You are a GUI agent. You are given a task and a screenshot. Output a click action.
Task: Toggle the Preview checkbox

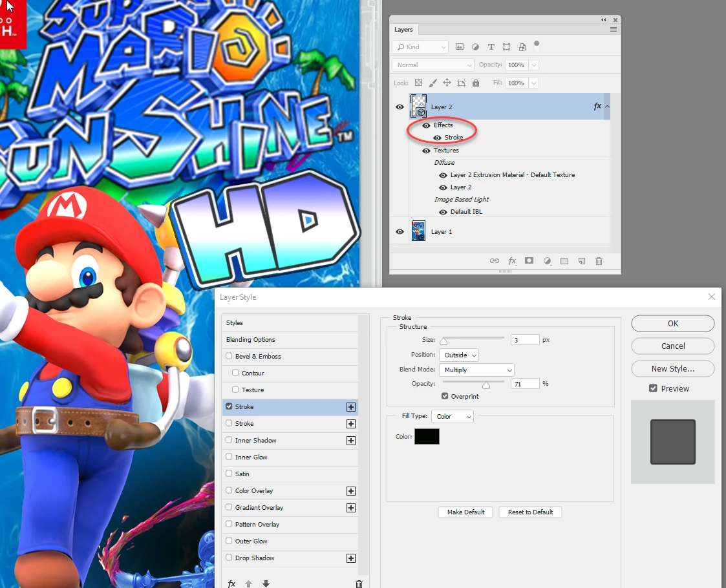(x=653, y=388)
